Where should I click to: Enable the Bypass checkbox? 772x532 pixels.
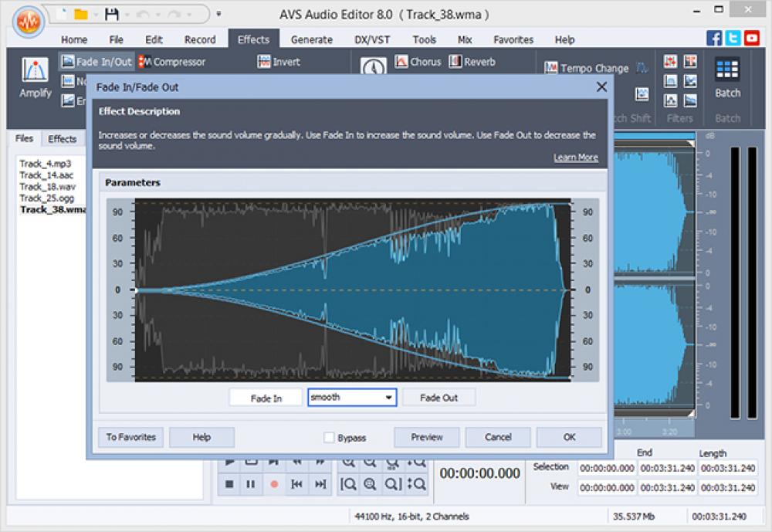click(328, 437)
